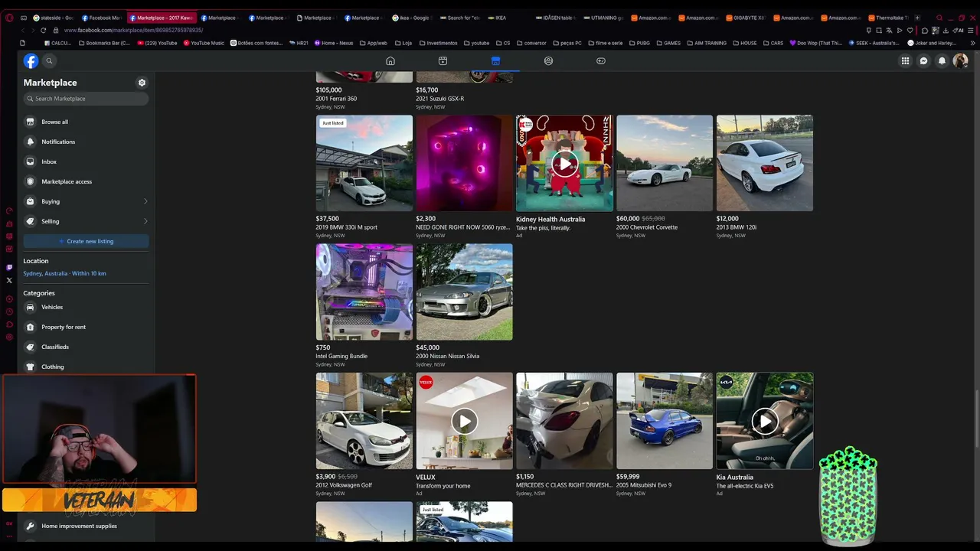Open the 2000 Nissan Silvia photo
Viewport: 980px width, 551px height.
(x=465, y=292)
